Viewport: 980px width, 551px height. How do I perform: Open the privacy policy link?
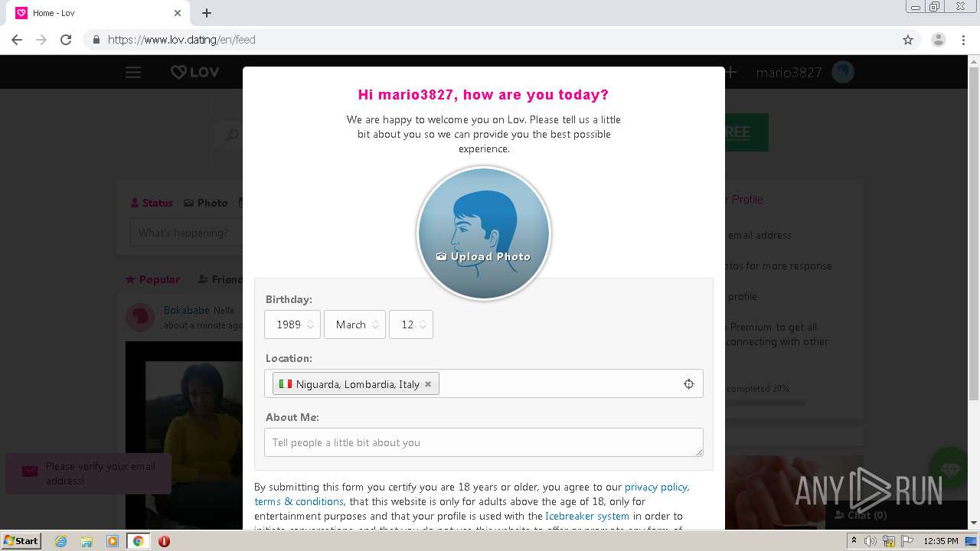click(656, 487)
